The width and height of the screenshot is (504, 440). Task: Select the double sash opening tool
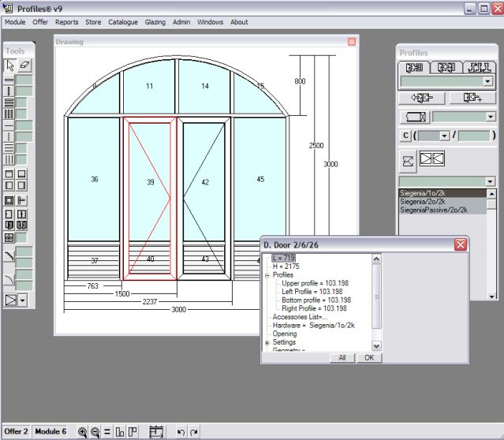(x=21, y=226)
